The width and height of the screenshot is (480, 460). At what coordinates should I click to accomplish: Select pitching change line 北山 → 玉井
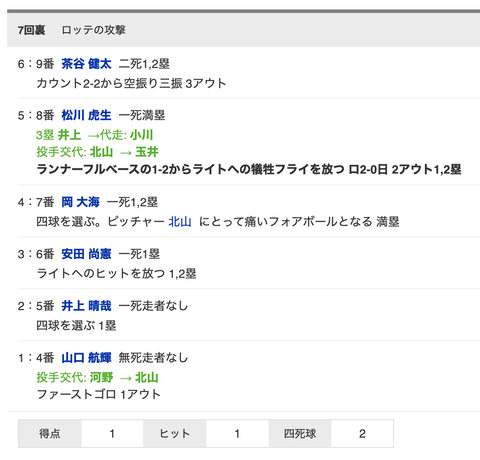pos(97,152)
